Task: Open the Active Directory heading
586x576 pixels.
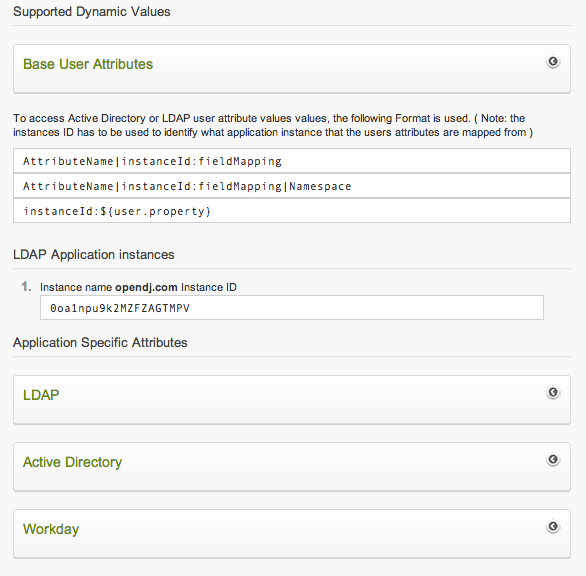Action: (73, 462)
